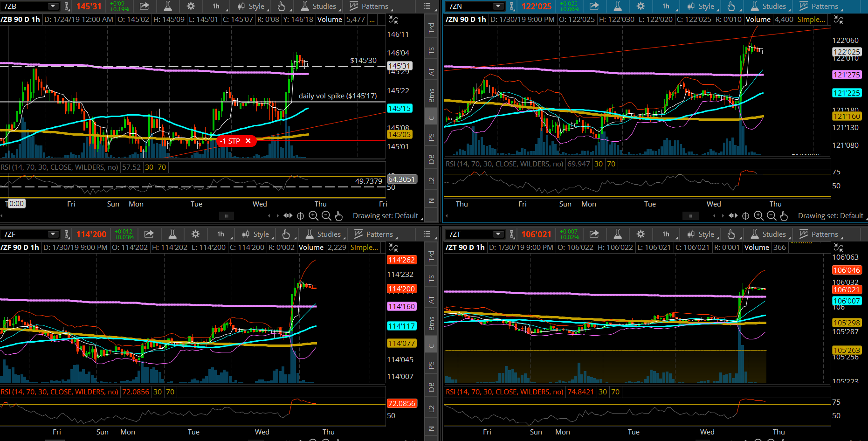Open the share menu on the /ZF chart

pos(149,234)
